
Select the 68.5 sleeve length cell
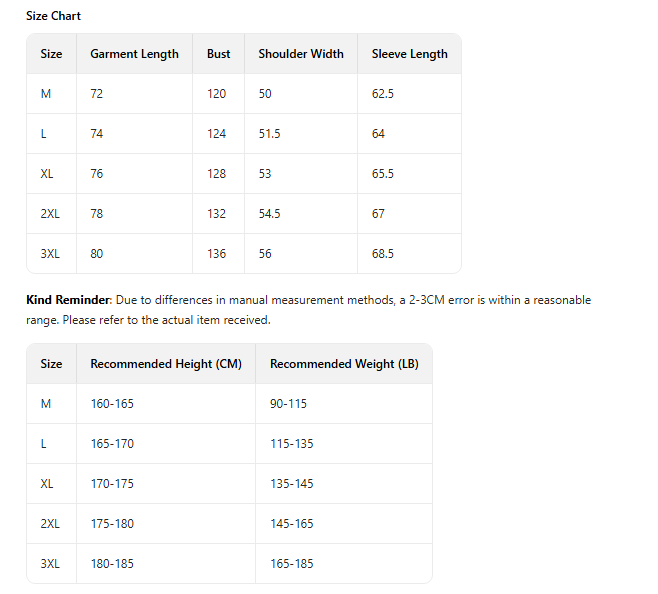[x=382, y=254]
